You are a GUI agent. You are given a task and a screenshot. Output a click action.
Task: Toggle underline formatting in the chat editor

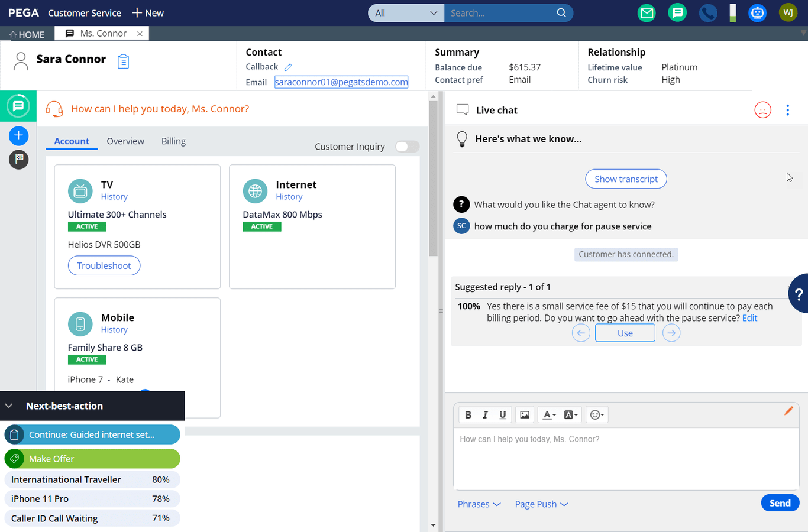click(502, 414)
